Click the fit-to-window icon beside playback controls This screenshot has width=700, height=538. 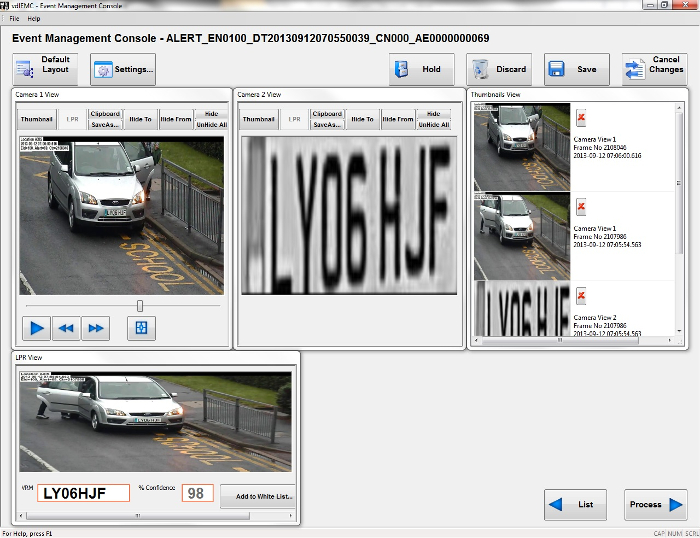141,328
